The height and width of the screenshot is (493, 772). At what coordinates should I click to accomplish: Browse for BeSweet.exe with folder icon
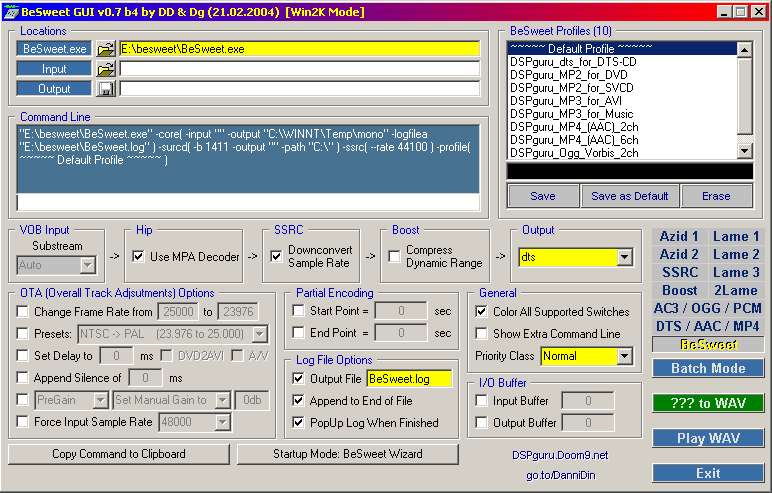pyautogui.click(x=105, y=49)
